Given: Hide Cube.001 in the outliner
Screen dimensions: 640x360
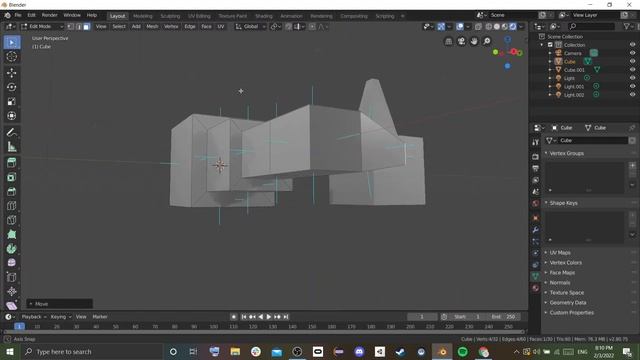Looking at the screenshot, I should 632,70.
